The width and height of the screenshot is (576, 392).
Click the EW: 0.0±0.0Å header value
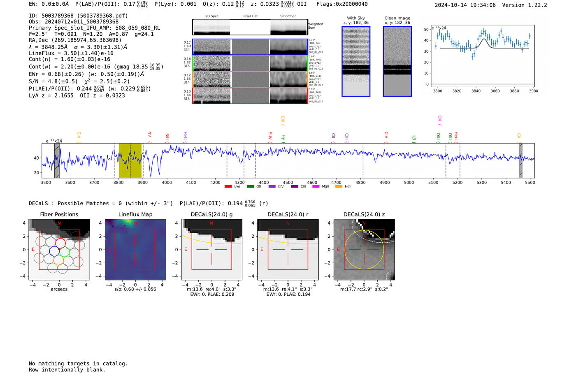pyautogui.click(x=49, y=4)
